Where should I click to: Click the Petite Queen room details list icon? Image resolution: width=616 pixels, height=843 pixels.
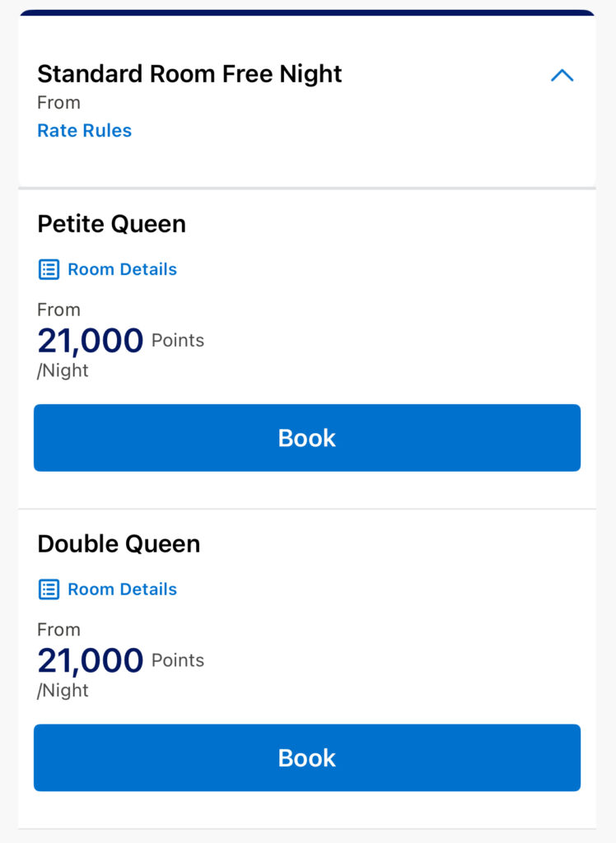point(49,269)
